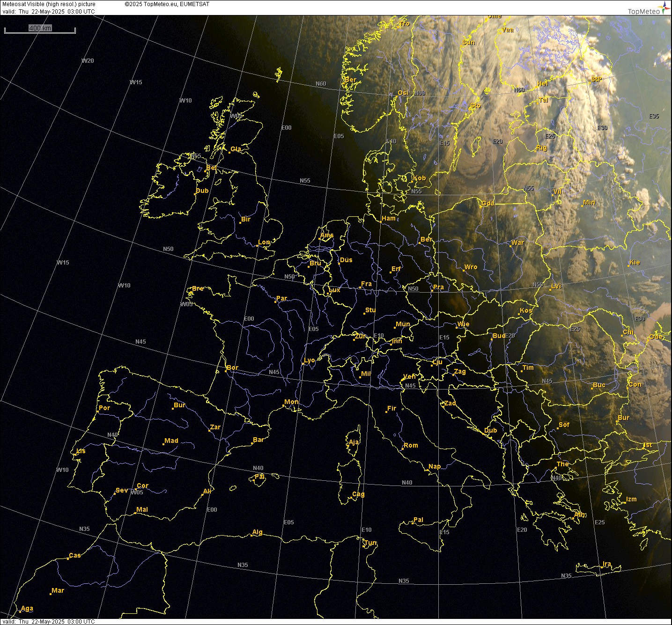Click the 'Lis' Lisbon city label
The height and width of the screenshot is (625, 672).
coord(81,451)
